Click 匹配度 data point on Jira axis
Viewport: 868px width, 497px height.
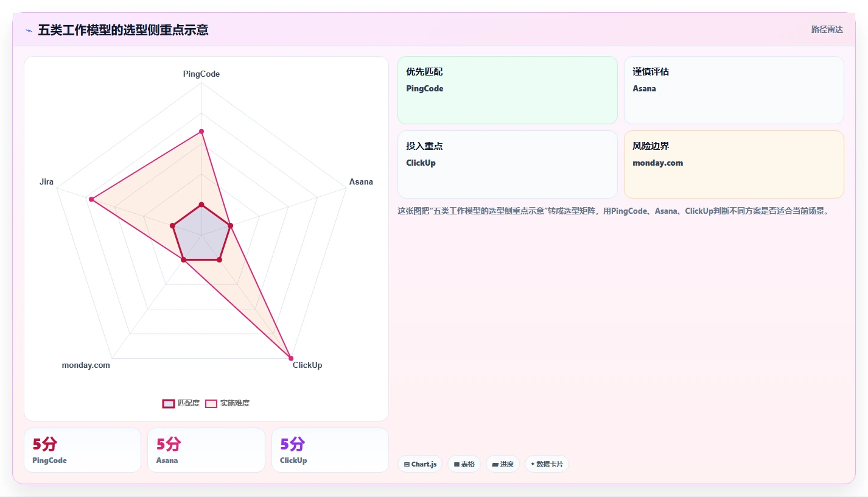coord(173,226)
